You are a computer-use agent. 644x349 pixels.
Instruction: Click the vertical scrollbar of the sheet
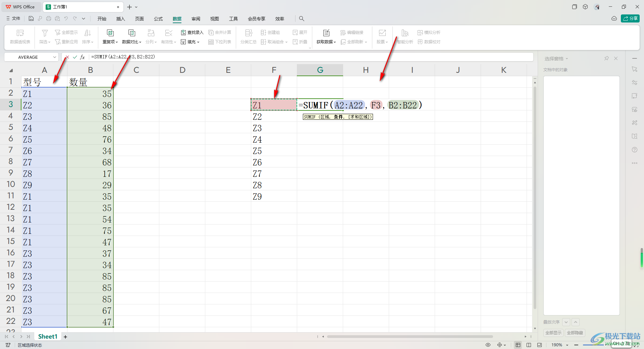tap(535, 198)
